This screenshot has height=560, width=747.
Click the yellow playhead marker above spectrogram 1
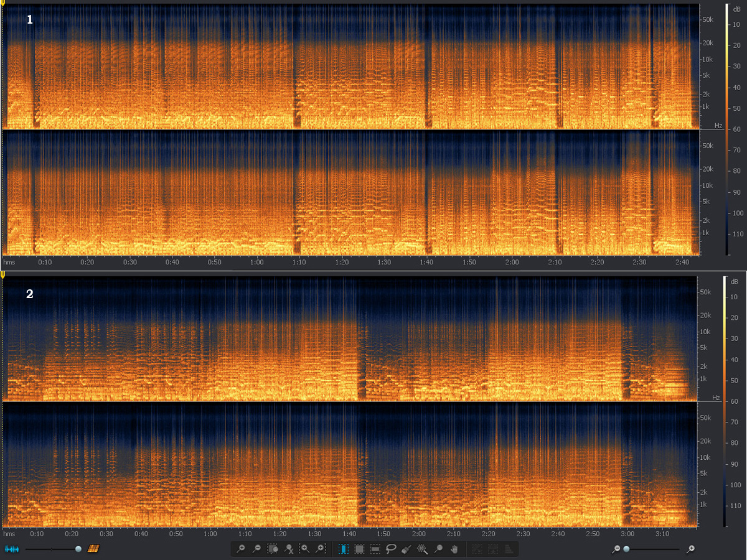[2, 3]
